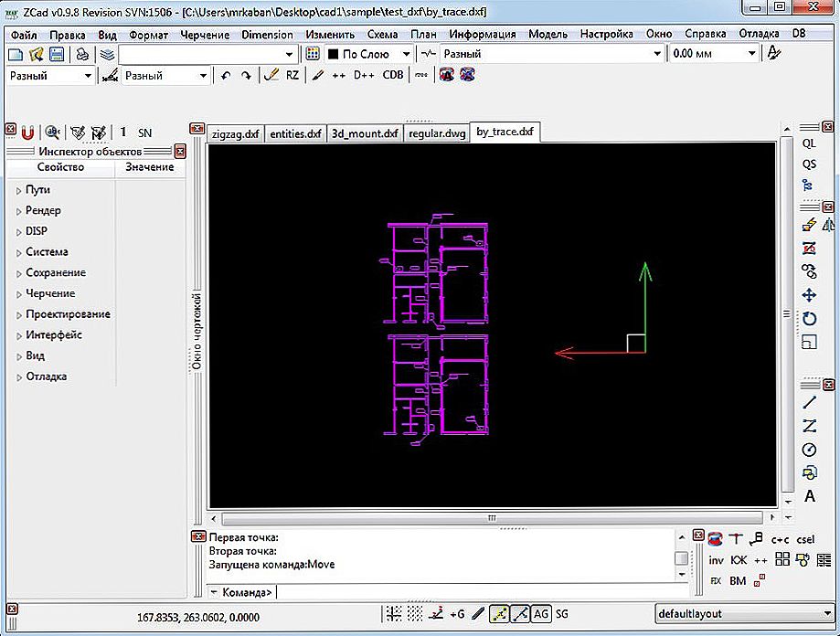
Task: Expand the Черчение tree item
Action: coord(18,294)
